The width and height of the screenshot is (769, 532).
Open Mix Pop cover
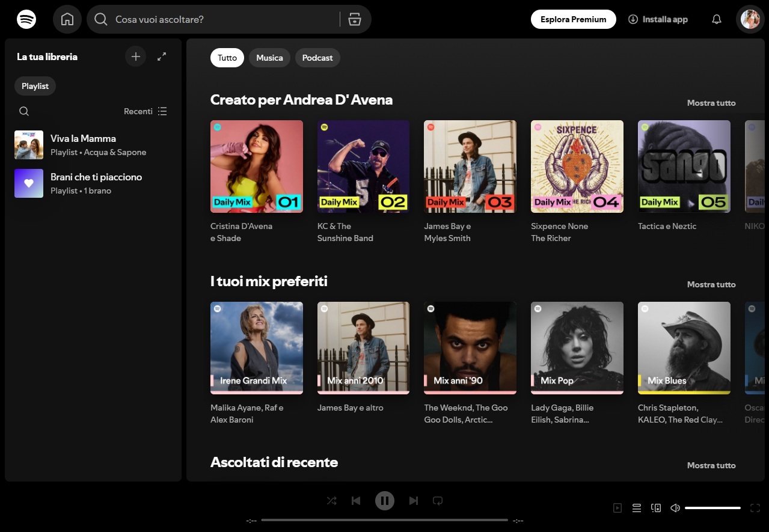coord(577,348)
